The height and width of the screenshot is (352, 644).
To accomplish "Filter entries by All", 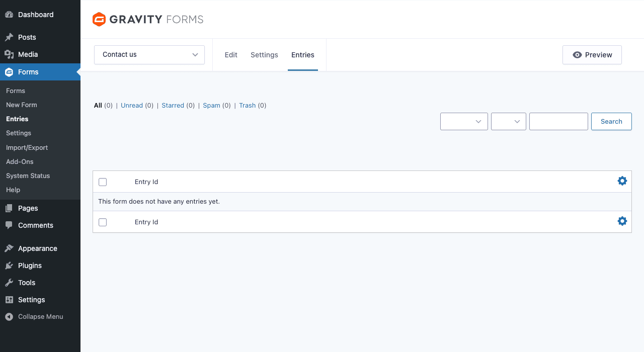I will [98, 106].
